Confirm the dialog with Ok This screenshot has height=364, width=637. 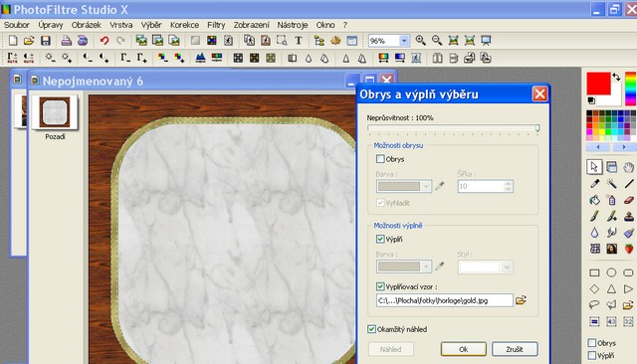pyautogui.click(x=463, y=349)
